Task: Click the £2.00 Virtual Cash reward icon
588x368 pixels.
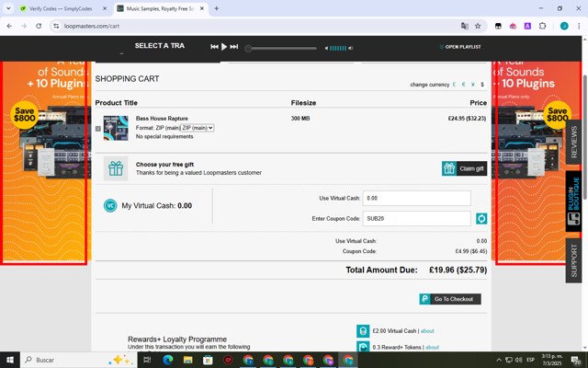Action: click(363, 331)
